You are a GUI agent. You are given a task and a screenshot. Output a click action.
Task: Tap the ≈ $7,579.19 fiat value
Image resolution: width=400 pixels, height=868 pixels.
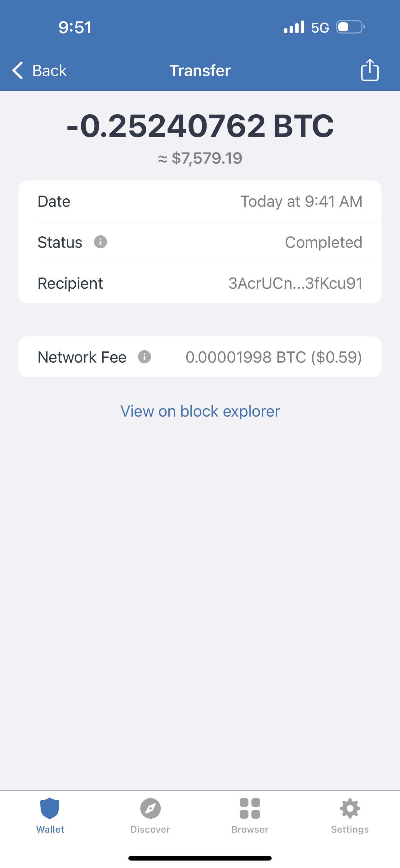pyautogui.click(x=200, y=158)
